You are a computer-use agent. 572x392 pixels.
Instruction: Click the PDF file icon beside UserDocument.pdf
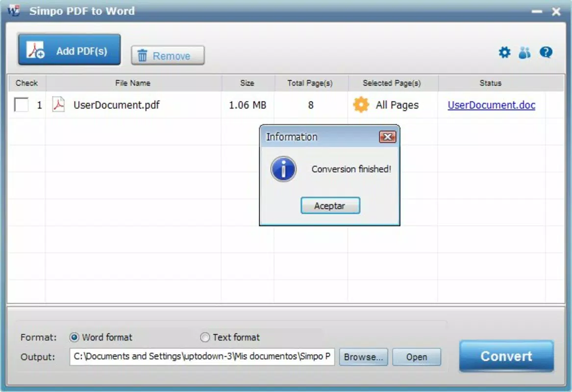(x=58, y=105)
